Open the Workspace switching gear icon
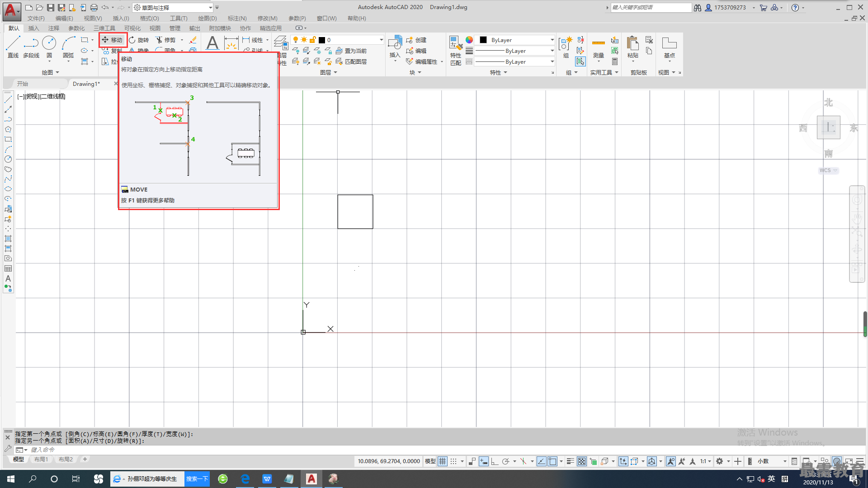 (719, 461)
